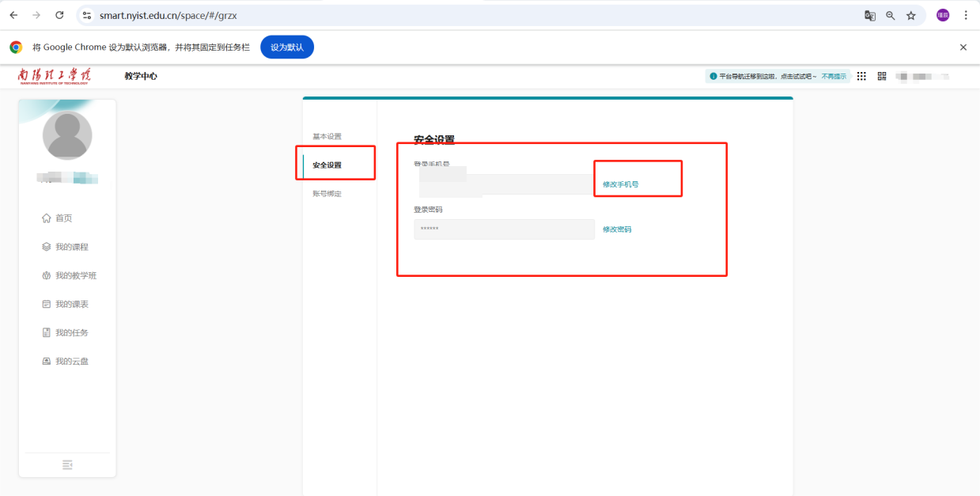
Task: Select 我的教学班 sidebar item
Action: 75,275
